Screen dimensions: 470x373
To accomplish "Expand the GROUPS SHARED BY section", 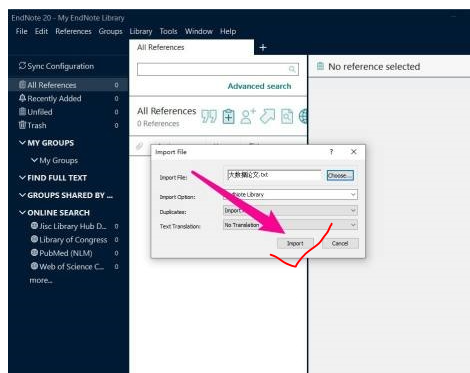I will pyautogui.click(x=22, y=195).
